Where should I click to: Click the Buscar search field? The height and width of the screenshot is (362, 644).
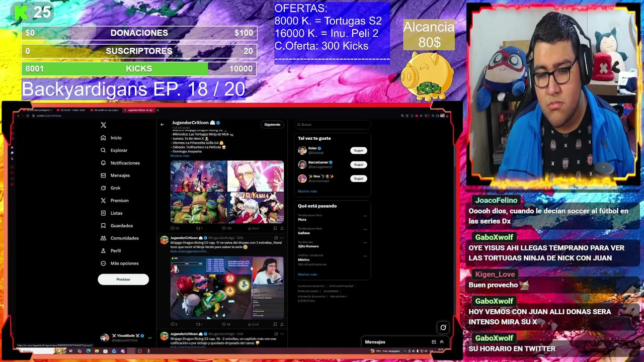pos(332,125)
